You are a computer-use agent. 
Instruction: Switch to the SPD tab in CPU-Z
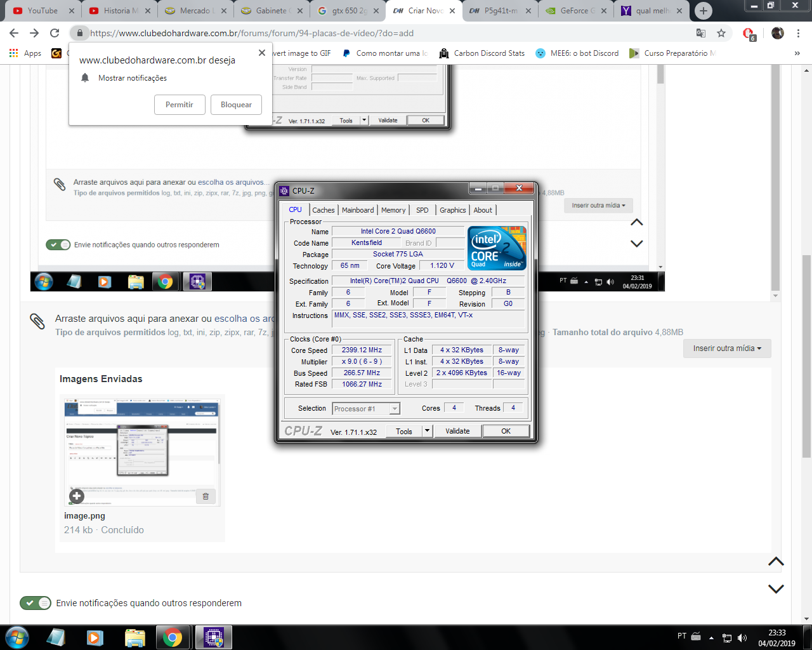tap(422, 210)
